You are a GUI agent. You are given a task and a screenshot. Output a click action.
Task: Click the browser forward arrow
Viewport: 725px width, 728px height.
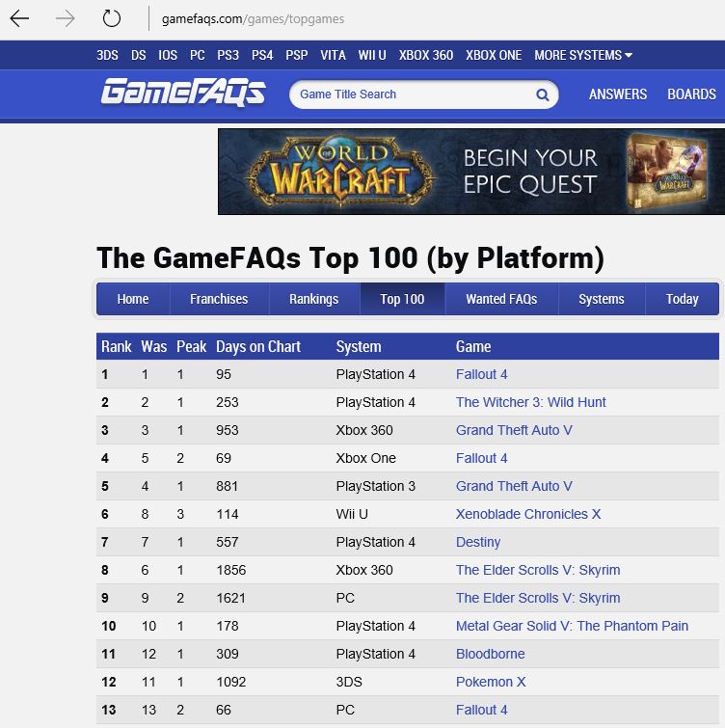65,19
